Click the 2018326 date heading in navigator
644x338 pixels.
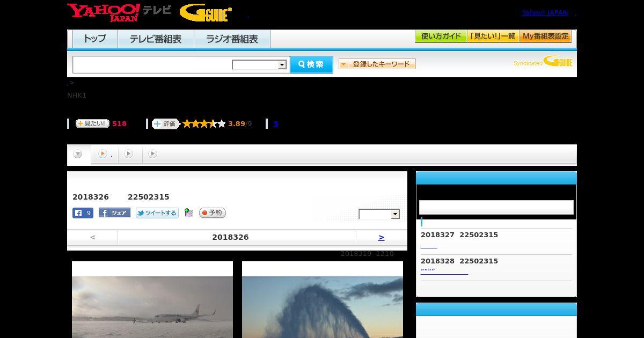click(230, 237)
